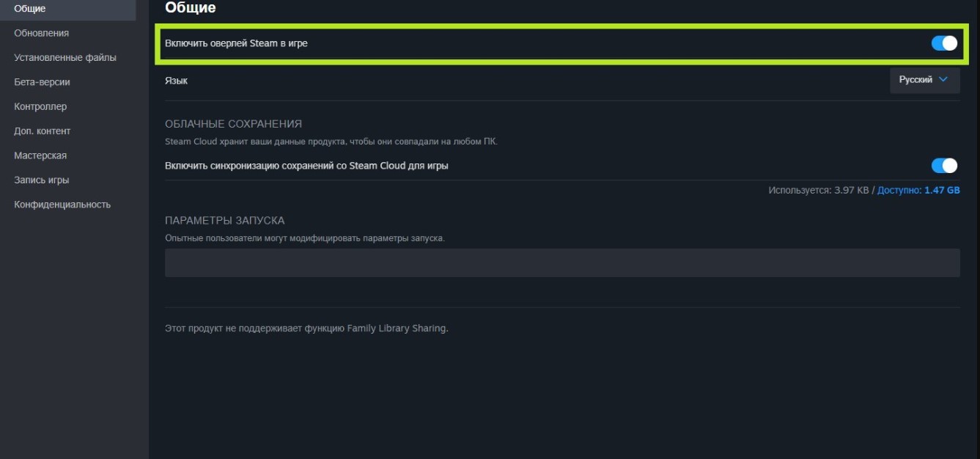Image resolution: width=980 pixels, height=459 pixels.
Task: Click the Язык label
Action: point(176,81)
